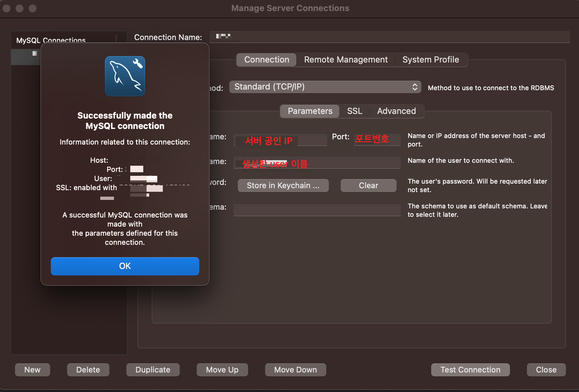
Task: Select the first connection in the MySQL Connections list
Action: (26, 57)
